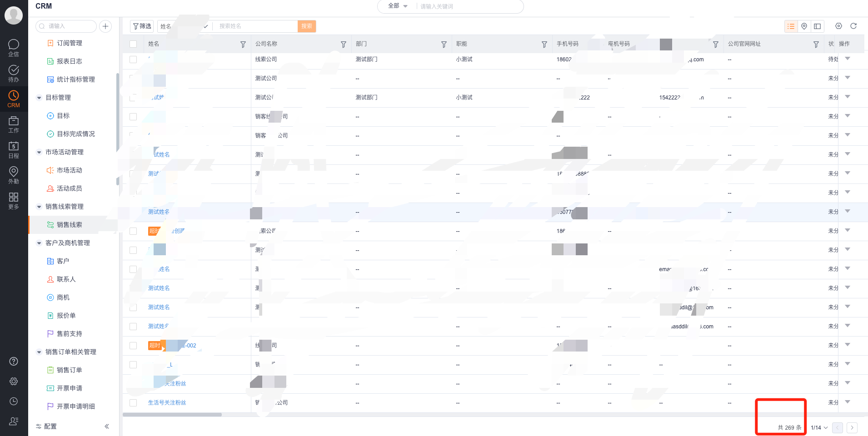Click the 筛选 filter button
The image size is (868, 436).
[x=142, y=26]
